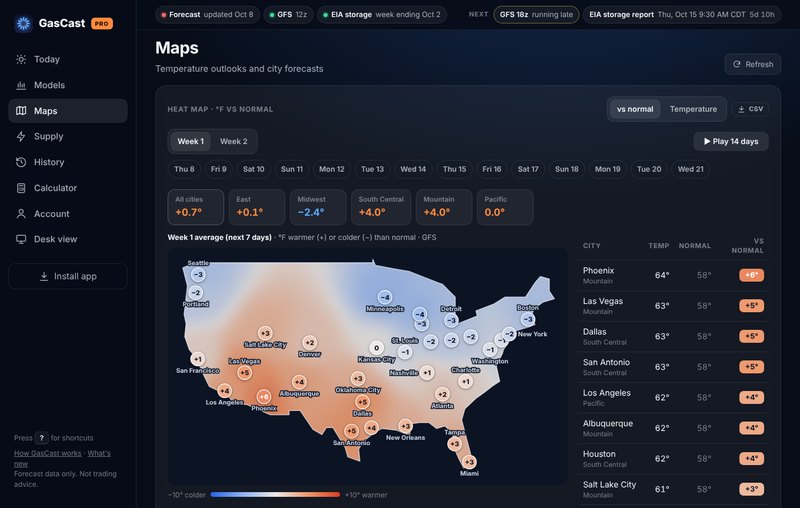Image resolution: width=800 pixels, height=508 pixels.
Task: Click the Install app button
Action: (x=68, y=276)
